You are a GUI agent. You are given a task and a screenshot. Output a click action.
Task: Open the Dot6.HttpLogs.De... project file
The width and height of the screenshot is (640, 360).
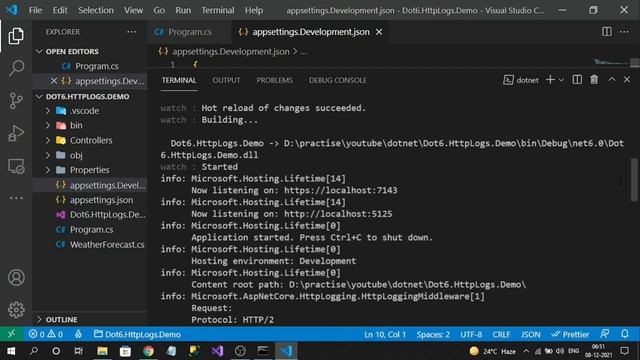[x=90, y=215]
